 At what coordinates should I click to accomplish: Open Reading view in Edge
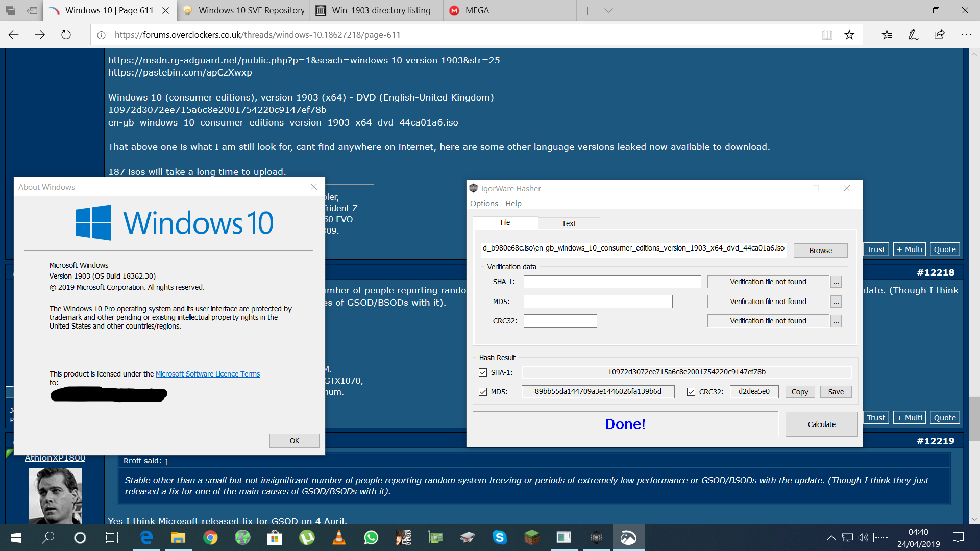click(827, 35)
